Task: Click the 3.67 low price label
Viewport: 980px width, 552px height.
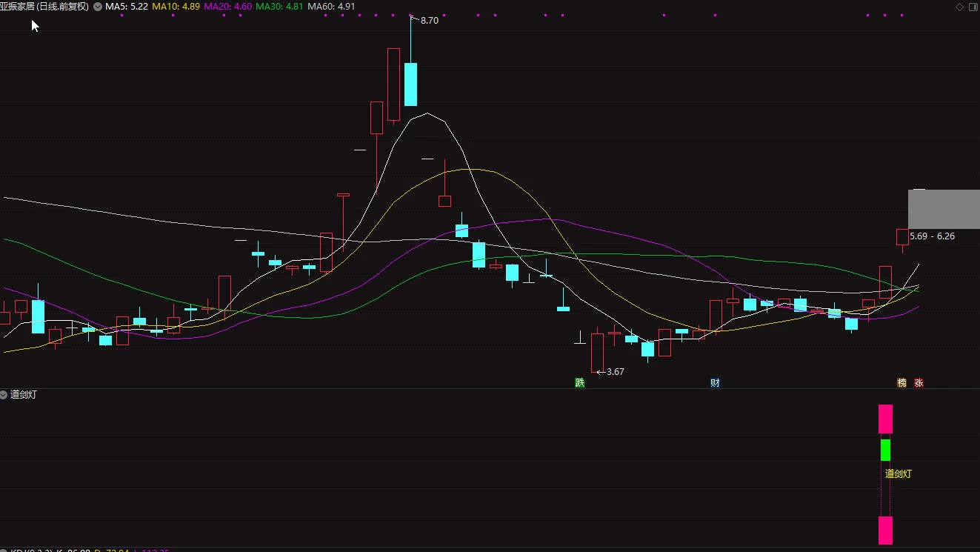Action: pos(615,372)
